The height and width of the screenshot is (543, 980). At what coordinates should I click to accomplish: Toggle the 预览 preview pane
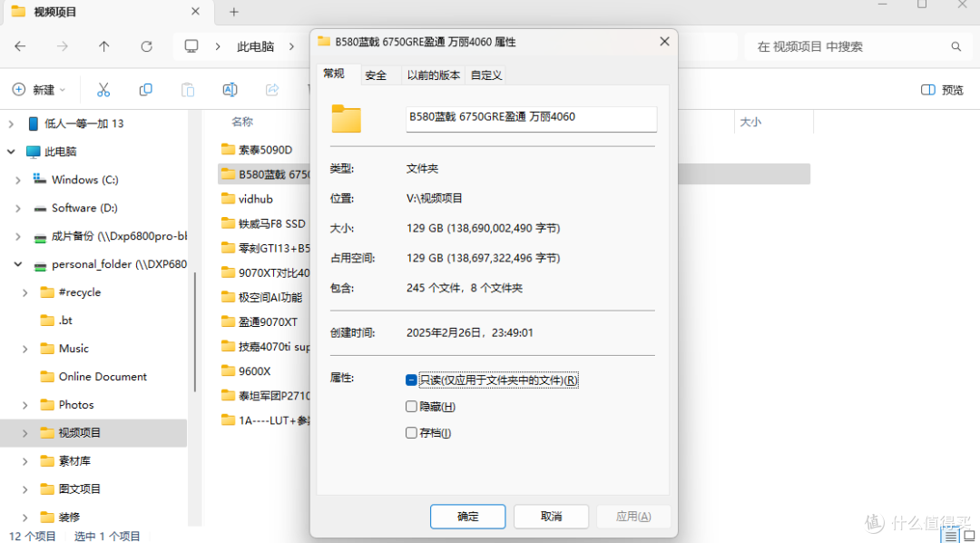(x=943, y=90)
